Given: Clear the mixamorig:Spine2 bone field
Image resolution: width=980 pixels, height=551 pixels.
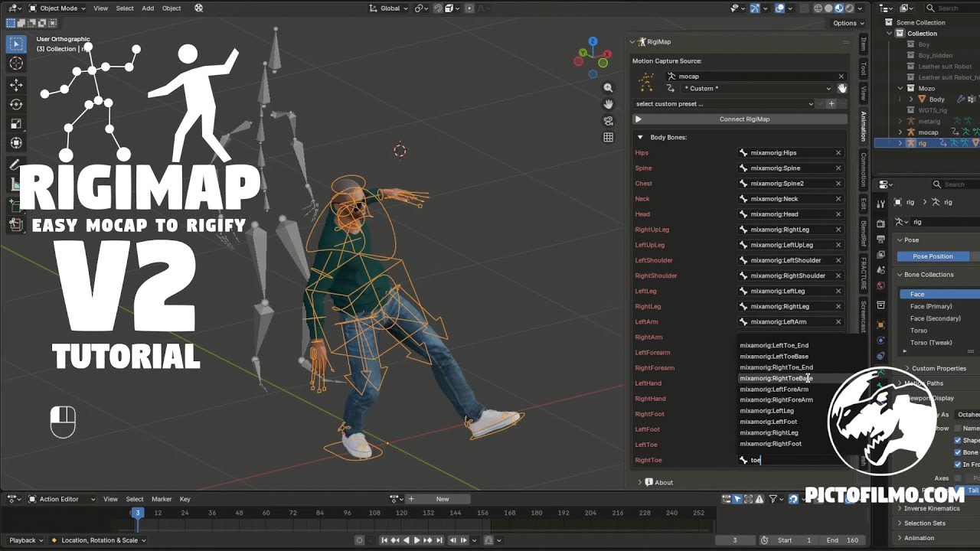Looking at the screenshot, I should click(x=838, y=184).
